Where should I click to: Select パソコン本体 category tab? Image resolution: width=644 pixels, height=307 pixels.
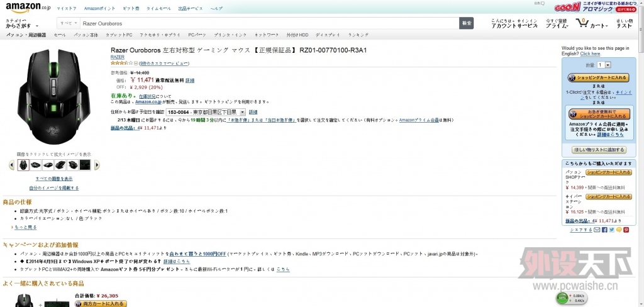86,35
